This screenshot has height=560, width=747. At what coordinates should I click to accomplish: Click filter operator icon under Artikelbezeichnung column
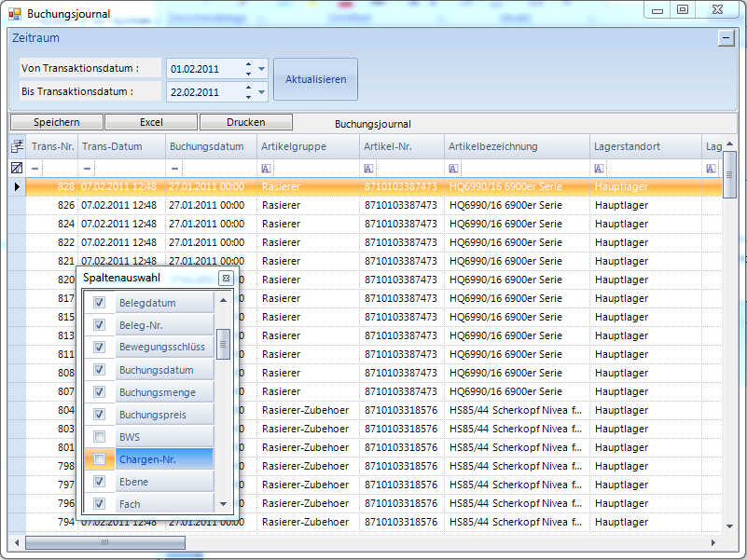point(453,169)
